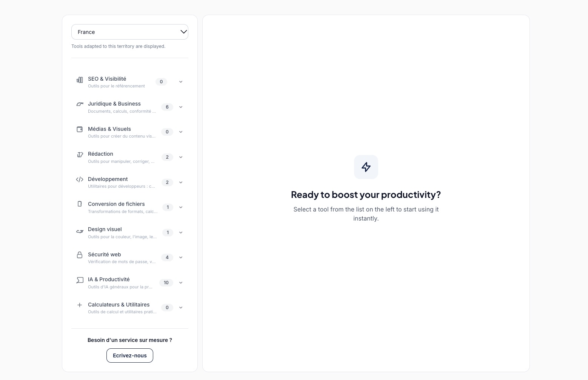Click the Juridique & Business category icon

[x=80, y=104]
